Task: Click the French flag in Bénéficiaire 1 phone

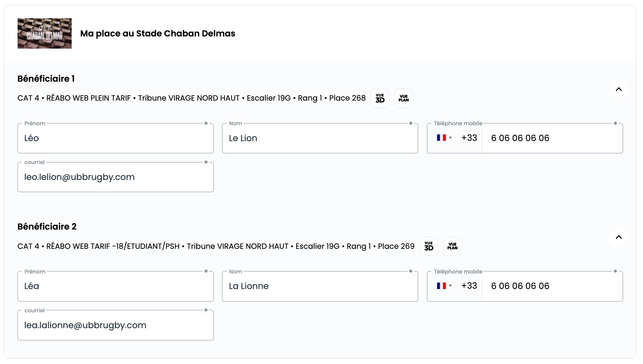Action: coord(441,138)
